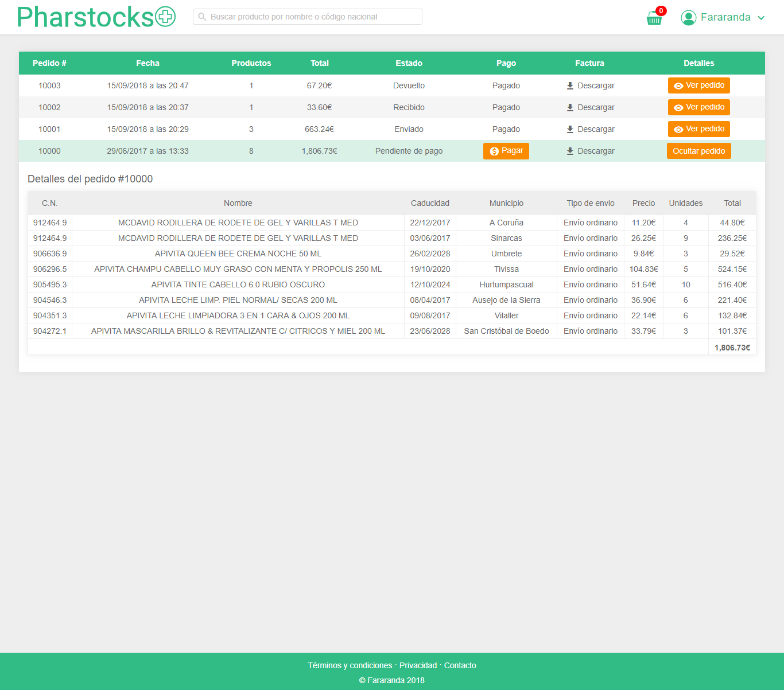Click the Pendiente de pago status

click(409, 151)
